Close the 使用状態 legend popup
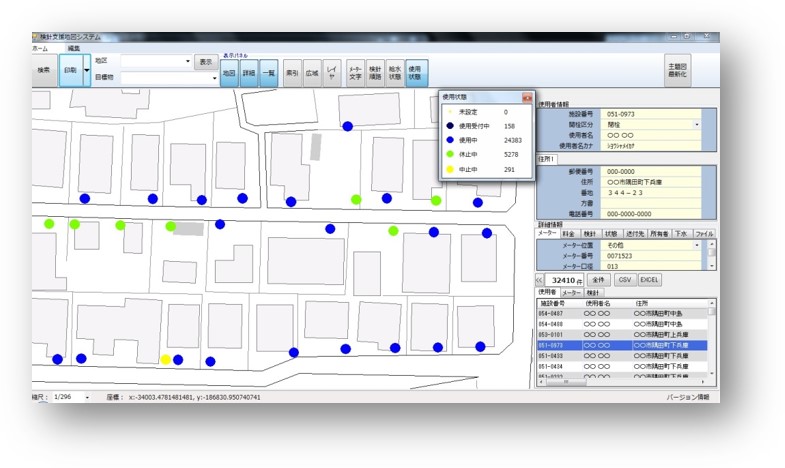The image size is (785, 468). click(527, 98)
